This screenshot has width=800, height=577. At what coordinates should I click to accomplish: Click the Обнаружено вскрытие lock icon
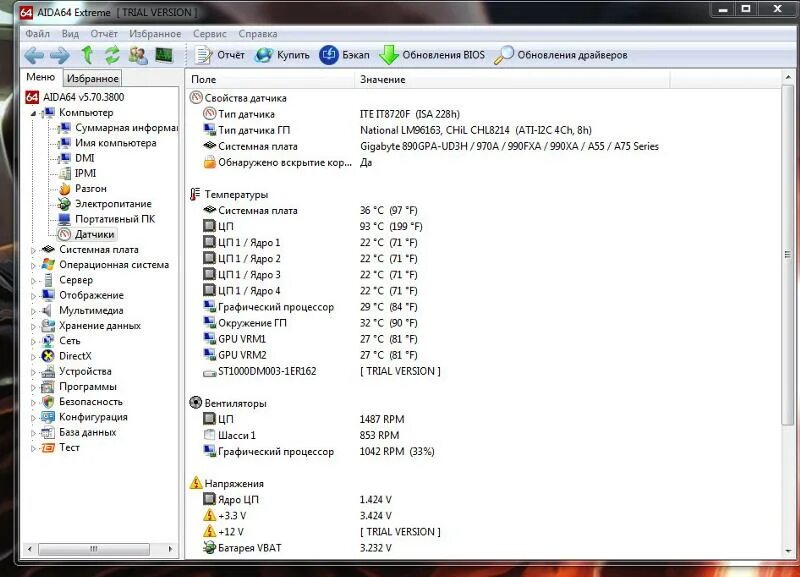click(210, 162)
